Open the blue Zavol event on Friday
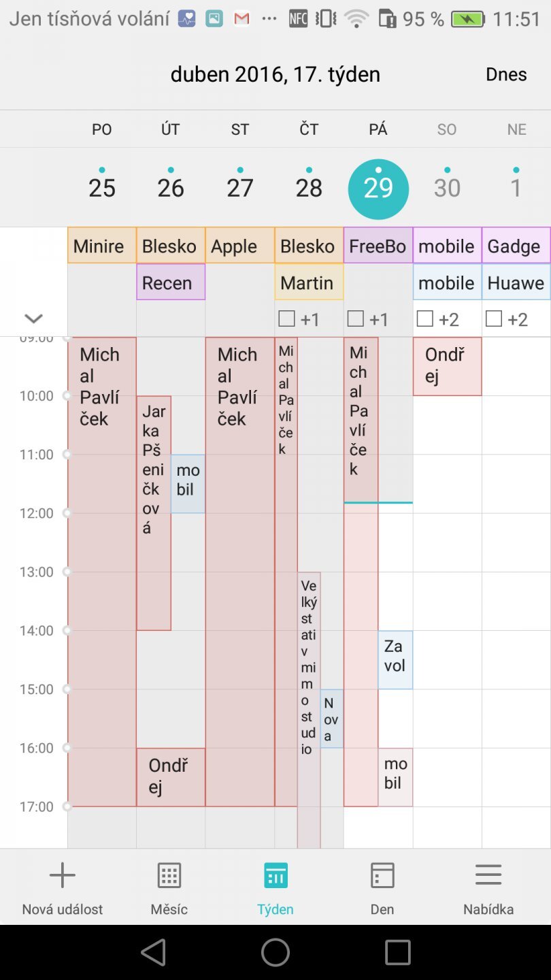 [395, 659]
